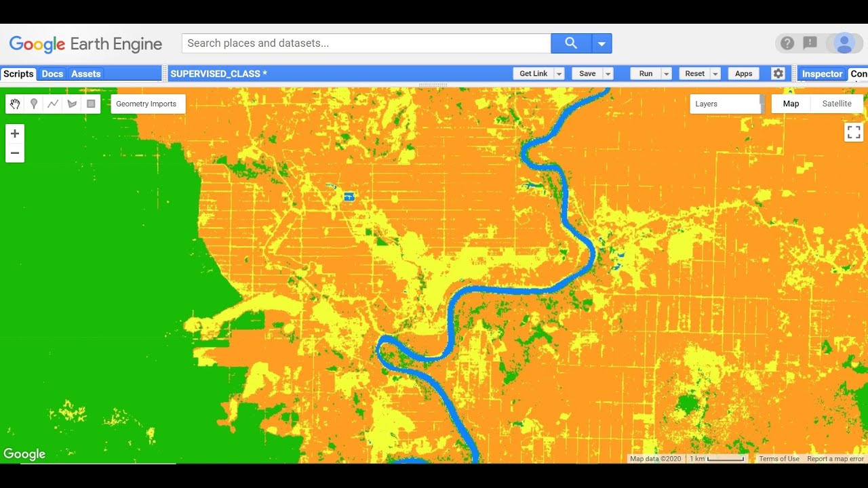Click the 1 km map scale control
Image resolution: width=868 pixels, height=488 pixels.
(717, 459)
